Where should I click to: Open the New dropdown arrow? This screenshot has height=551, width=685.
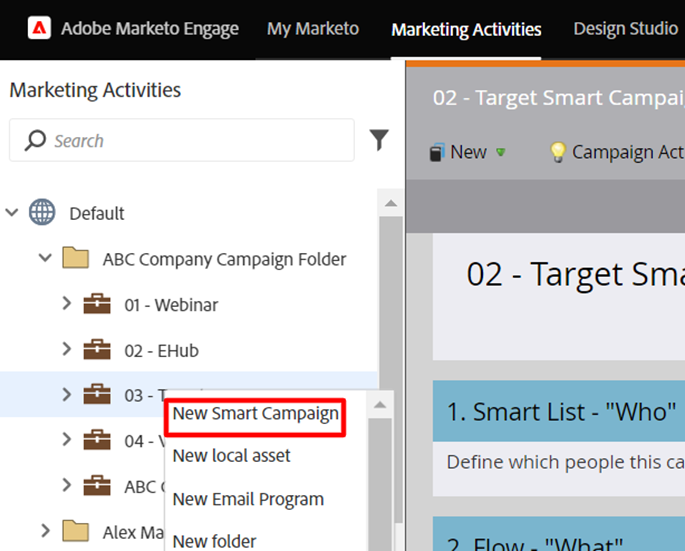[501, 152]
